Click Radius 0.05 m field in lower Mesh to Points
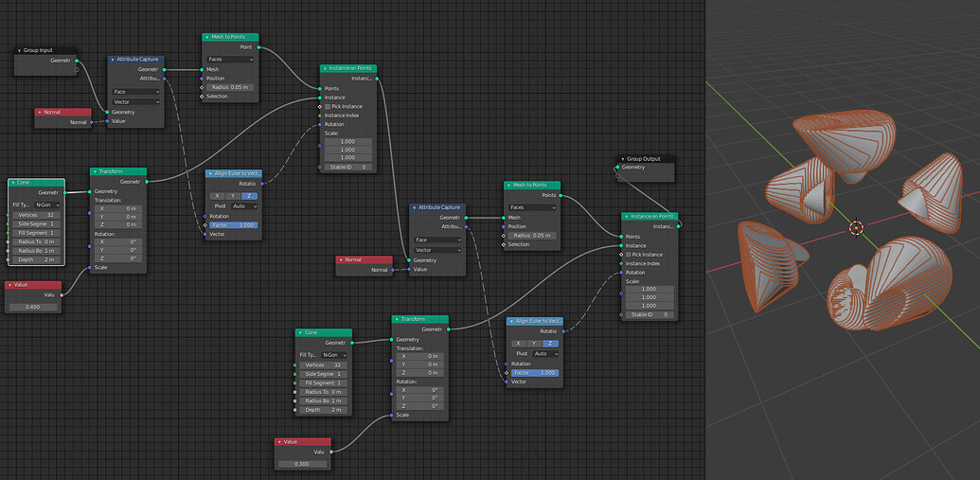980x480 pixels. pyautogui.click(x=532, y=236)
